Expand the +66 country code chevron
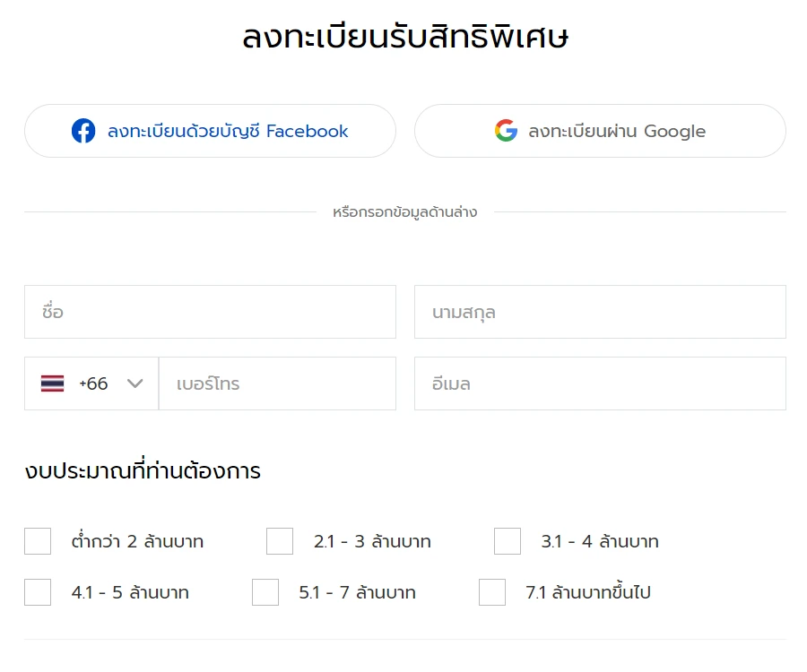This screenshot has height=672, width=807. pos(135,383)
